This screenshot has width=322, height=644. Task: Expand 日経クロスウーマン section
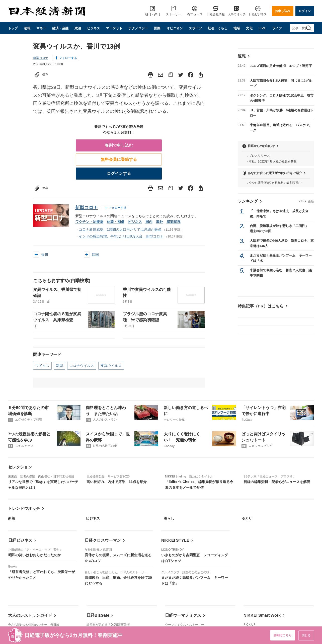tap(124, 540)
